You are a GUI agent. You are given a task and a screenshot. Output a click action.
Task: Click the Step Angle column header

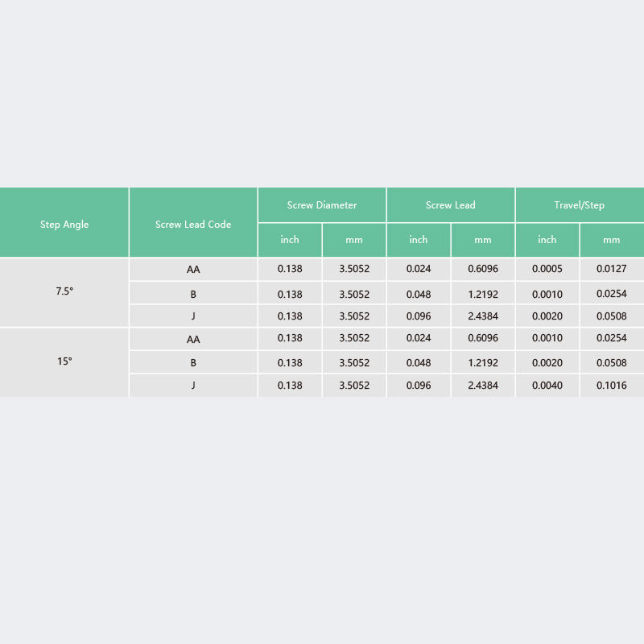pyautogui.click(x=64, y=224)
